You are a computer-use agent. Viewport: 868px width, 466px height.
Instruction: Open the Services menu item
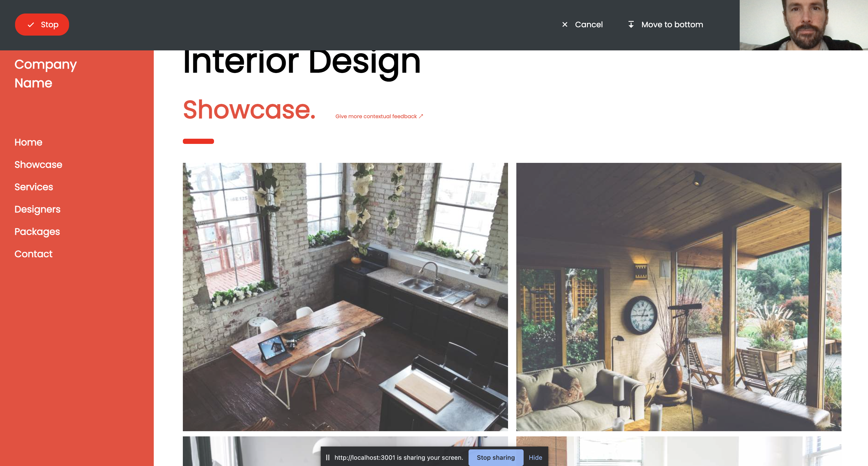[34, 187]
